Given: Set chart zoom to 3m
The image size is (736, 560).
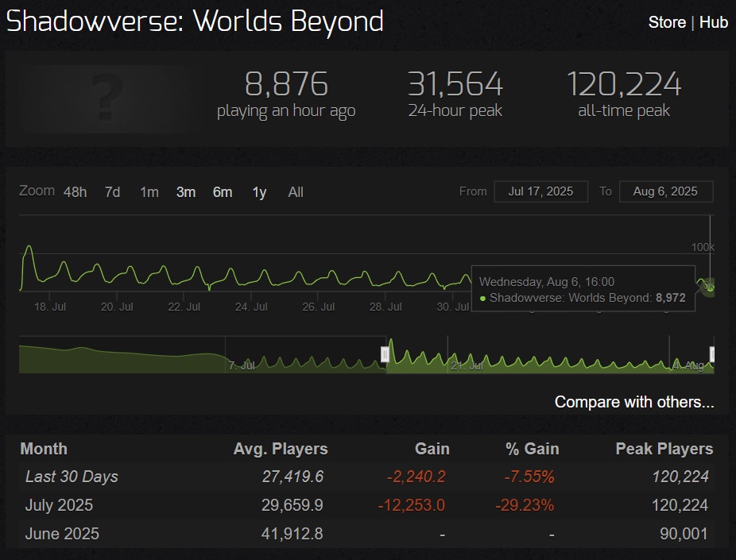Looking at the screenshot, I should point(186,191).
